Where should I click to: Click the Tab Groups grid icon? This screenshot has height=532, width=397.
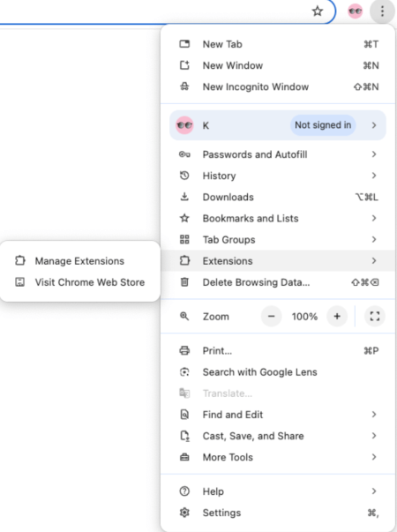point(184,240)
